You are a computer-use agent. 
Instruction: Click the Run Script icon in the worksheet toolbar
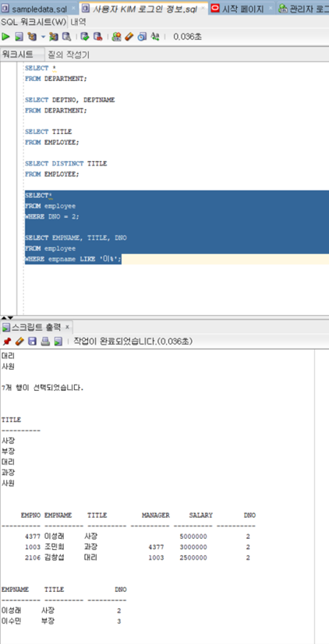tap(19, 37)
